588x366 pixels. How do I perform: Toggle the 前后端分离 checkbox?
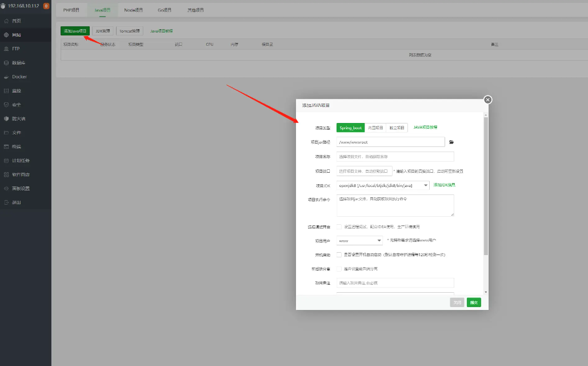click(x=339, y=268)
